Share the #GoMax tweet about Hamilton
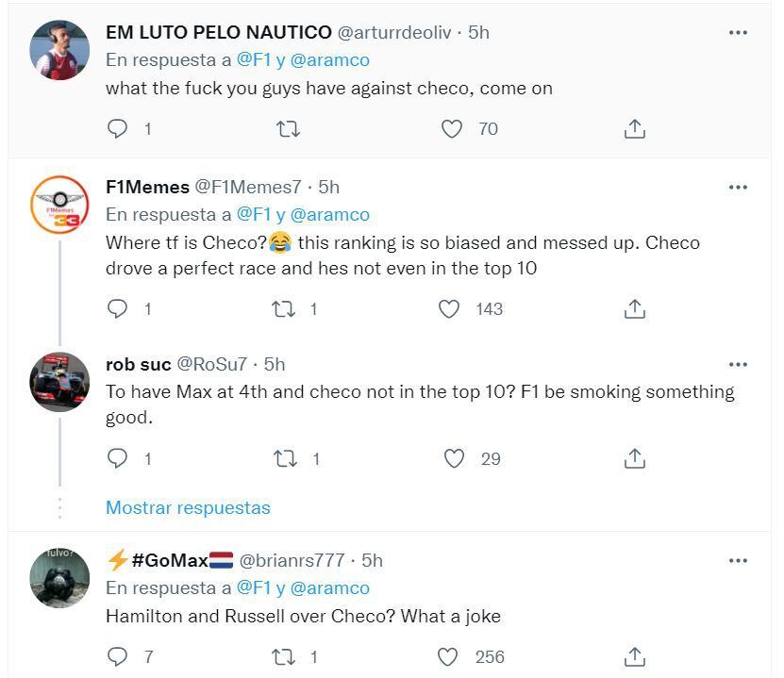 (x=635, y=656)
